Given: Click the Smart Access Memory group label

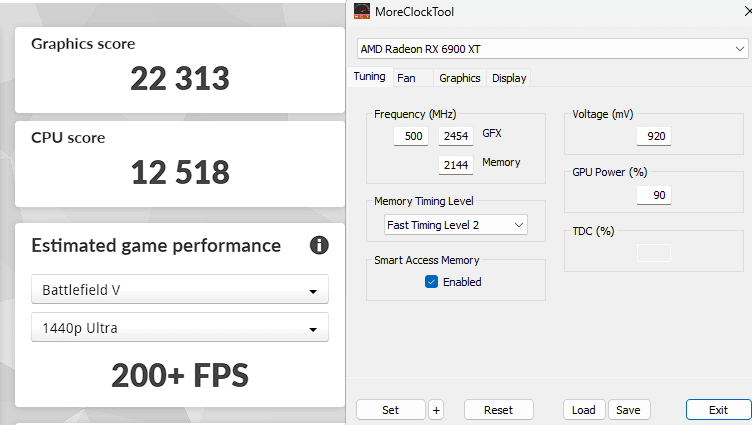Looking at the screenshot, I should pyautogui.click(x=426, y=260).
